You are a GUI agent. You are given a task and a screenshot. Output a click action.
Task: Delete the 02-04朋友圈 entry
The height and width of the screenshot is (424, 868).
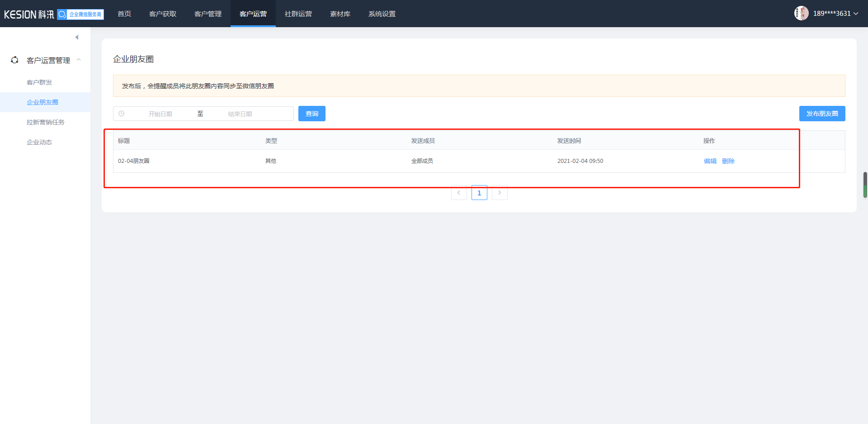tap(728, 161)
